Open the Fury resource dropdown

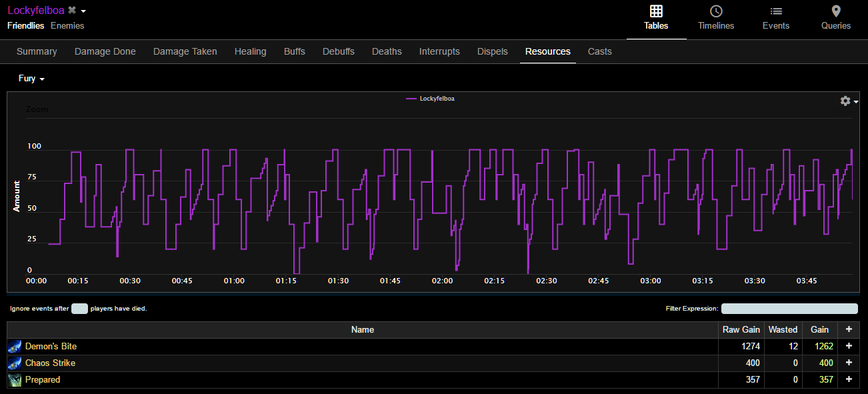click(31, 79)
